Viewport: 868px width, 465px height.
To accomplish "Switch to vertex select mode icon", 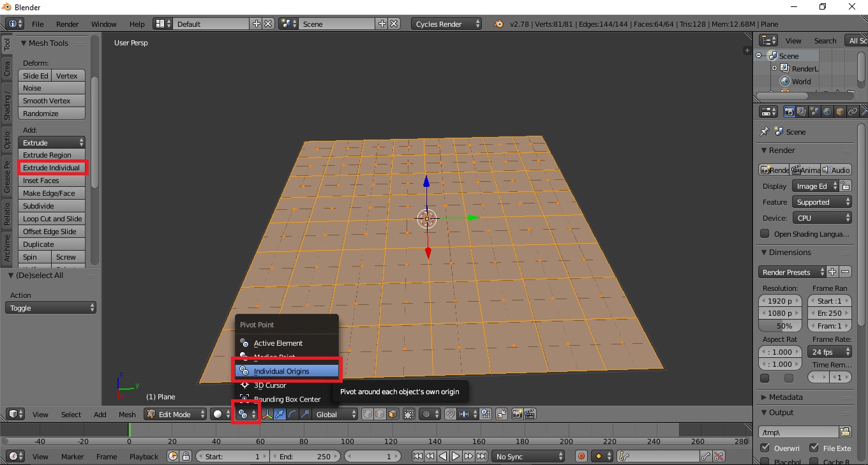I will tap(369, 414).
